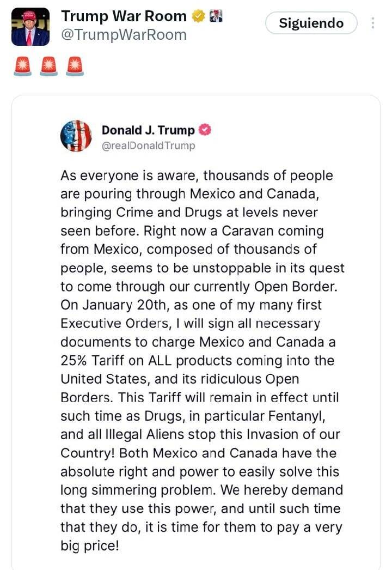Click the "25% Tariff" text in the quote
The height and width of the screenshot is (570, 392).
(x=95, y=361)
